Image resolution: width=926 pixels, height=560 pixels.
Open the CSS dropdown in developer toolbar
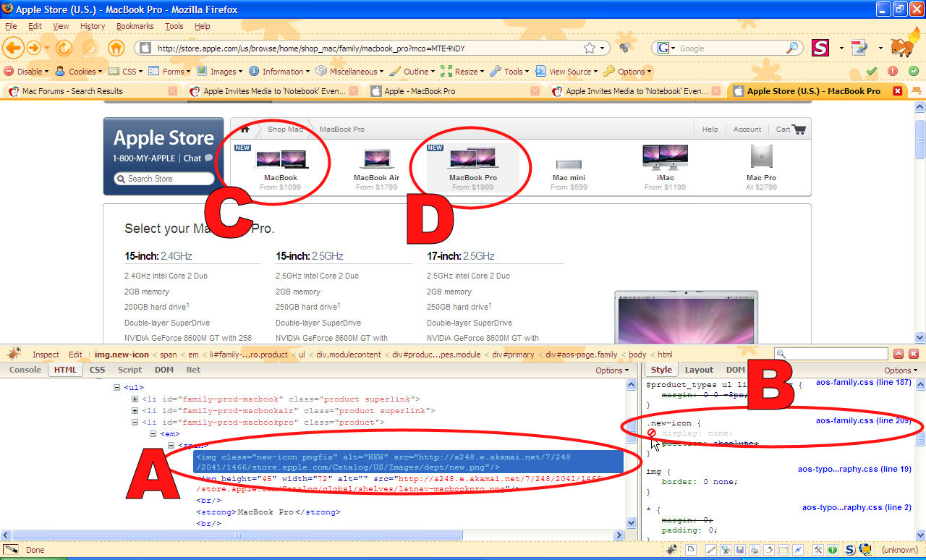(125, 71)
